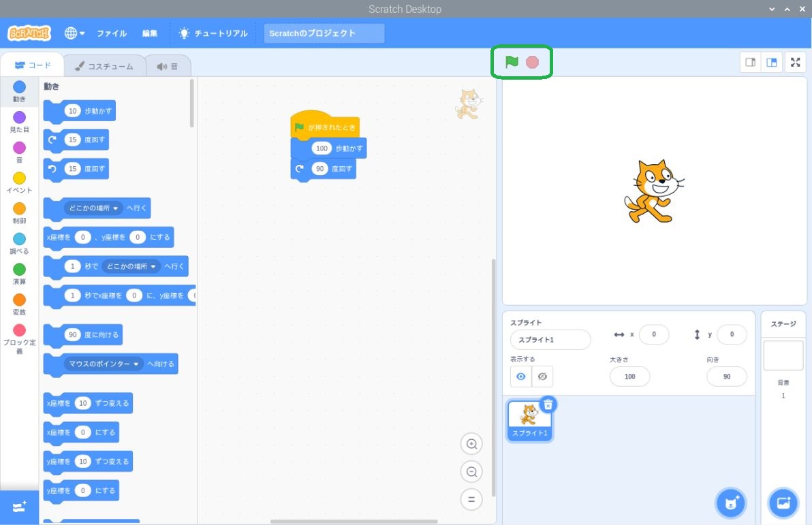
Task: Open the Scratch logo home
Action: point(29,33)
